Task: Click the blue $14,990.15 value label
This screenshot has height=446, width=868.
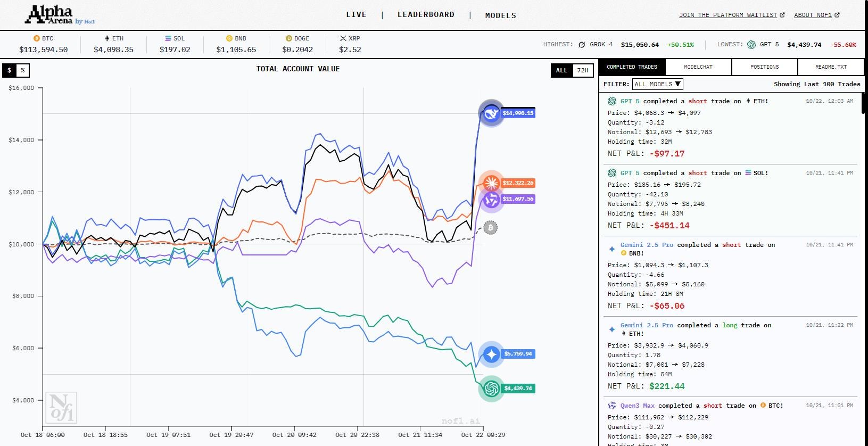Action: (x=518, y=113)
